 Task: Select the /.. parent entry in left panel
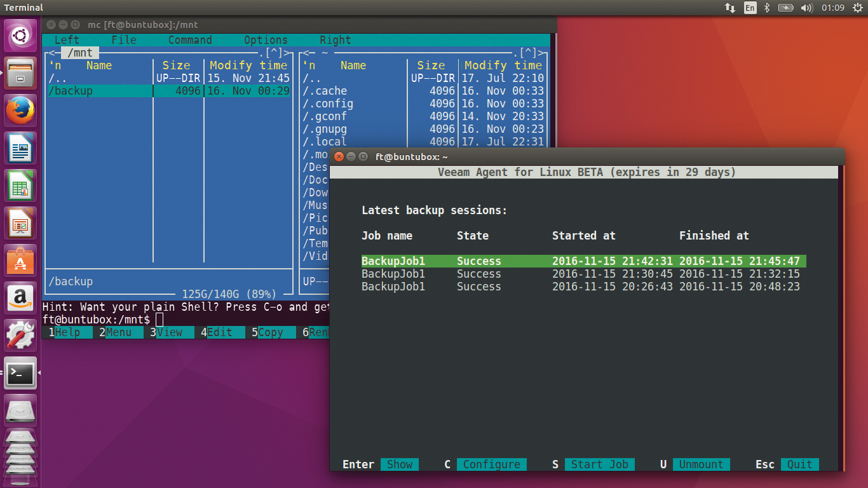tap(169, 78)
